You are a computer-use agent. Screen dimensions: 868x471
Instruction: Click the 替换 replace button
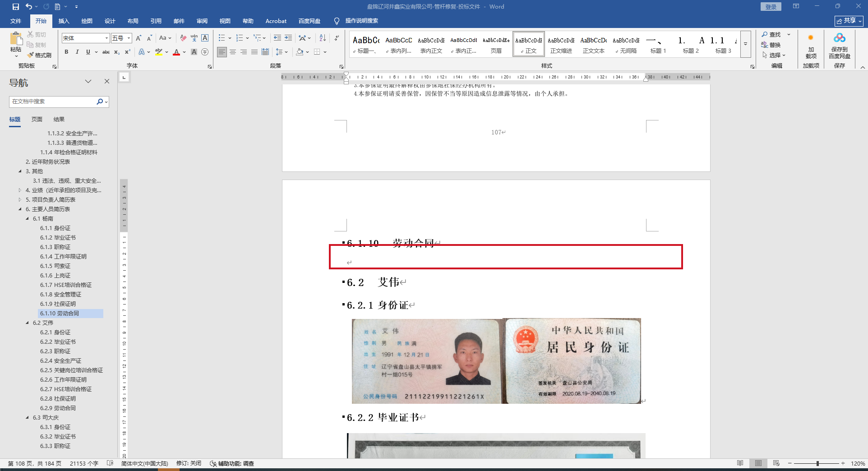tap(771, 45)
